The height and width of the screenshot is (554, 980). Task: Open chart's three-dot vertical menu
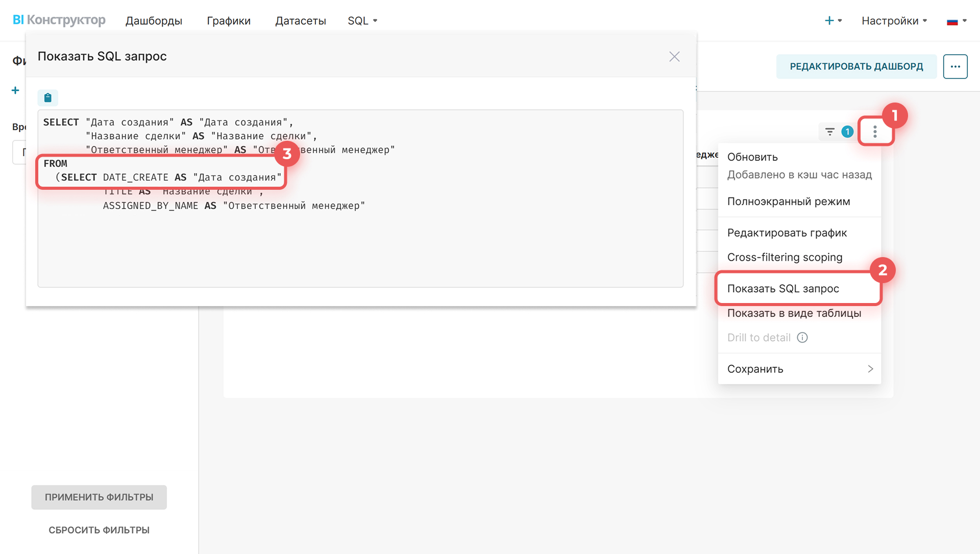tap(875, 132)
